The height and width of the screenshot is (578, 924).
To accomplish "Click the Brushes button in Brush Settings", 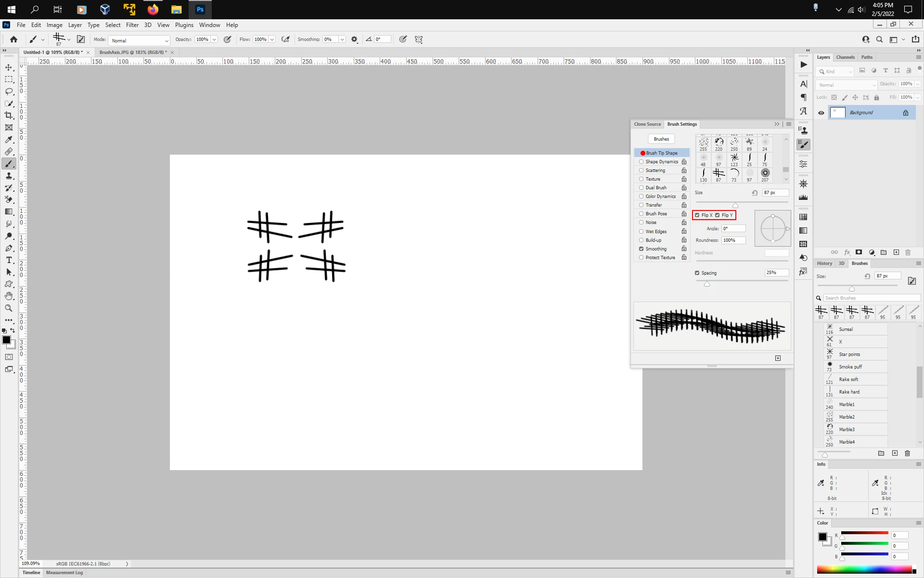I will (x=661, y=139).
